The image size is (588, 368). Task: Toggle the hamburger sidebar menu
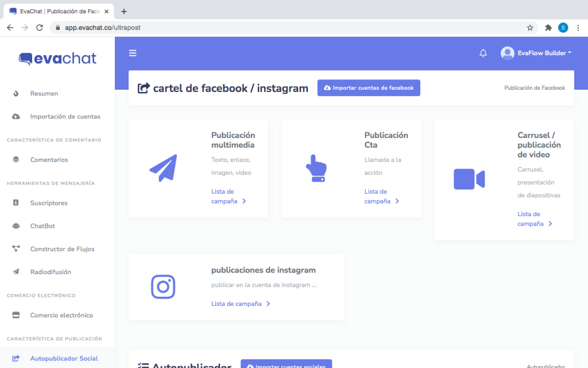pos(133,53)
